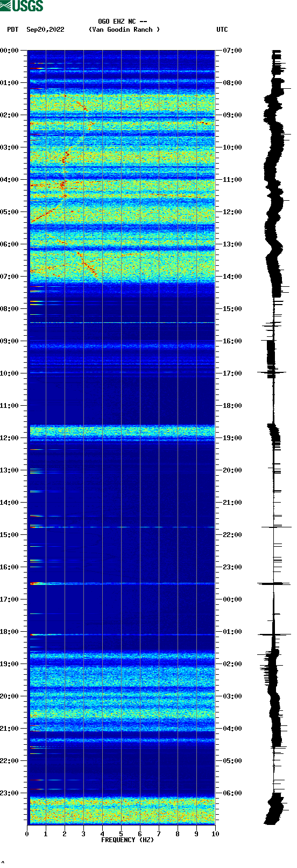This screenshot has height=868, width=297.
Task: Click the PDT time label 12:00
Action: click(x=9, y=438)
